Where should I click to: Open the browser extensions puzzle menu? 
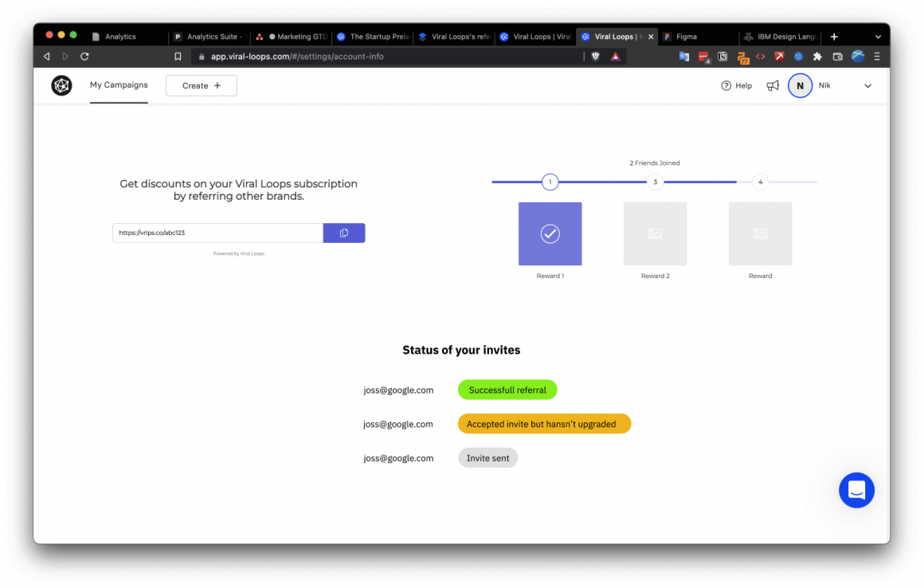817,57
